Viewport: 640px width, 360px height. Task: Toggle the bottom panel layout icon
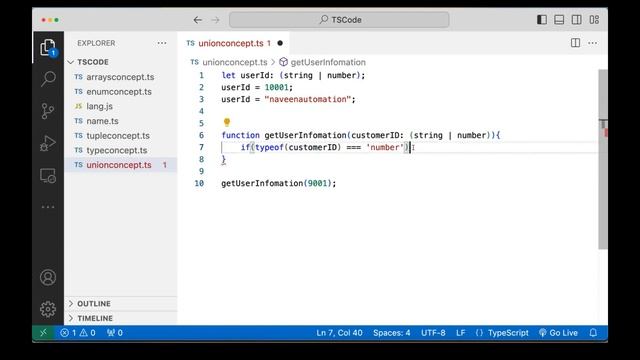(559, 20)
